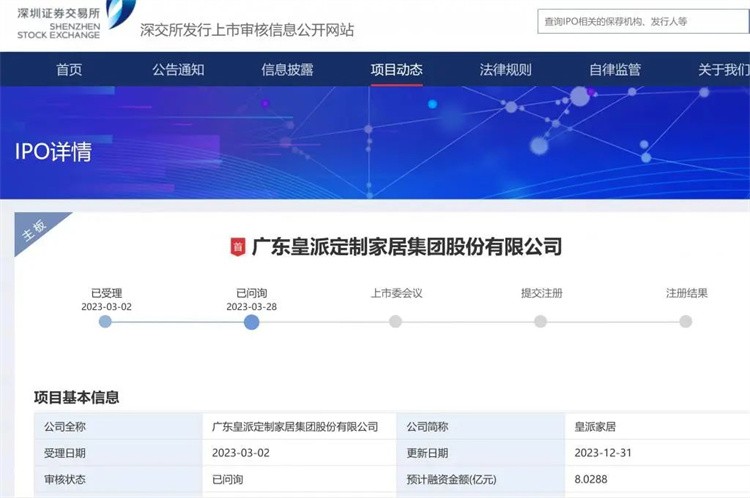Click company title 广东皇派定制家居集团股份有限公司 heading

tap(407, 247)
